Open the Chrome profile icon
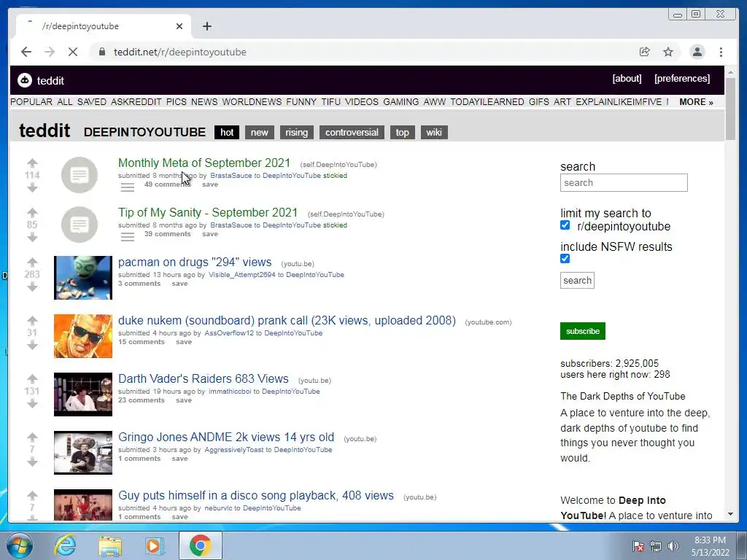Image resolution: width=747 pixels, height=560 pixels. [x=697, y=52]
